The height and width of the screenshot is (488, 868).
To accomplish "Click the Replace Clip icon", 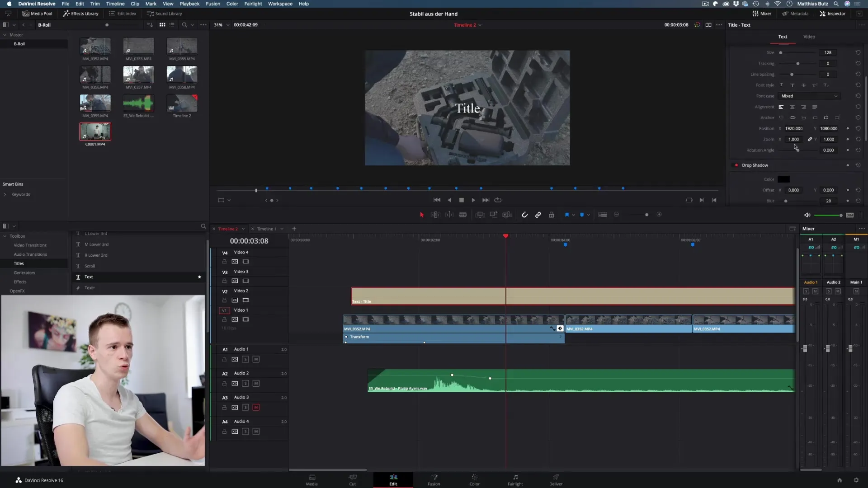I will pyautogui.click(x=507, y=215).
